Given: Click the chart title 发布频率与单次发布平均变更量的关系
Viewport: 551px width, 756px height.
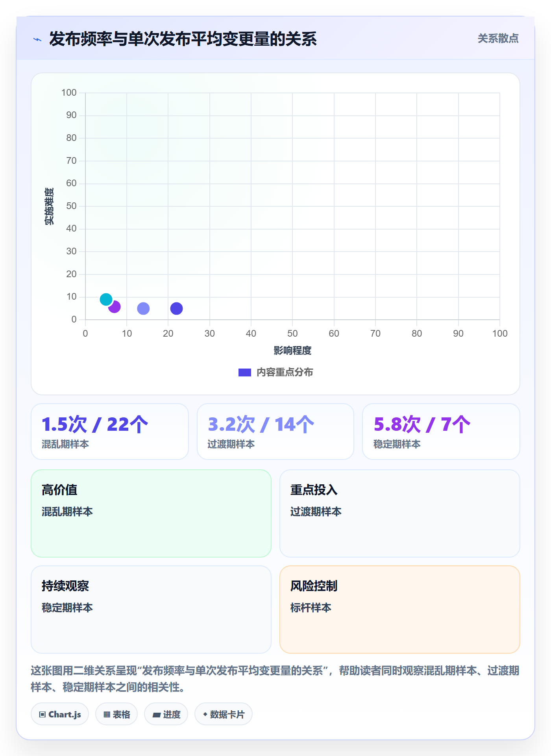Looking at the screenshot, I should point(183,39).
